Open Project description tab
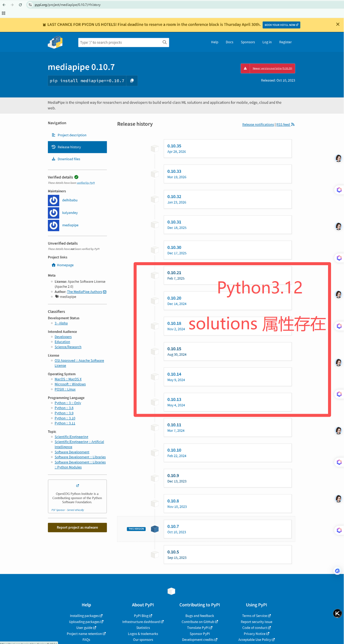The height and width of the screenshot is (644, 344). pyautogui.click(x=77, y=135)
